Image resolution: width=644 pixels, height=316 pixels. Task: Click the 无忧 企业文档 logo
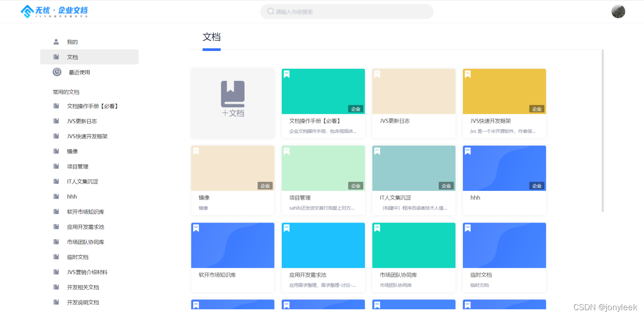click(x=55, y=11)
